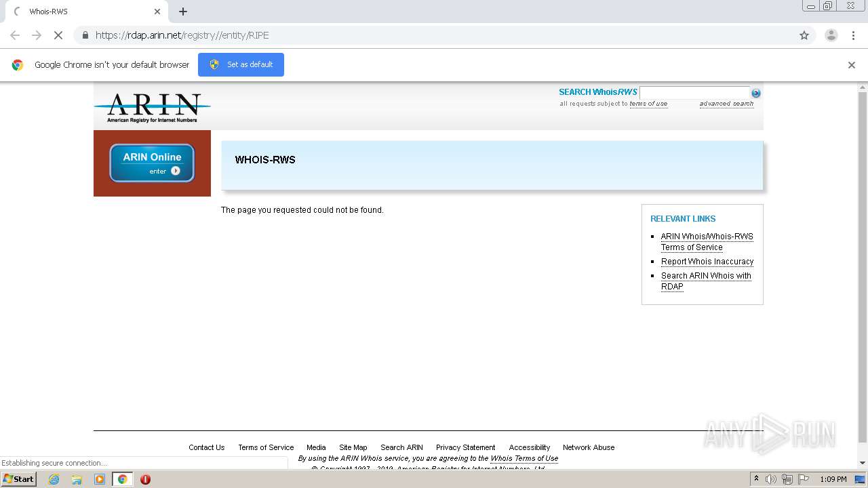The height and width of the screenshot is (488, 868).
Task: Click the browser forward arrow
Action: (x=37, y=35)
